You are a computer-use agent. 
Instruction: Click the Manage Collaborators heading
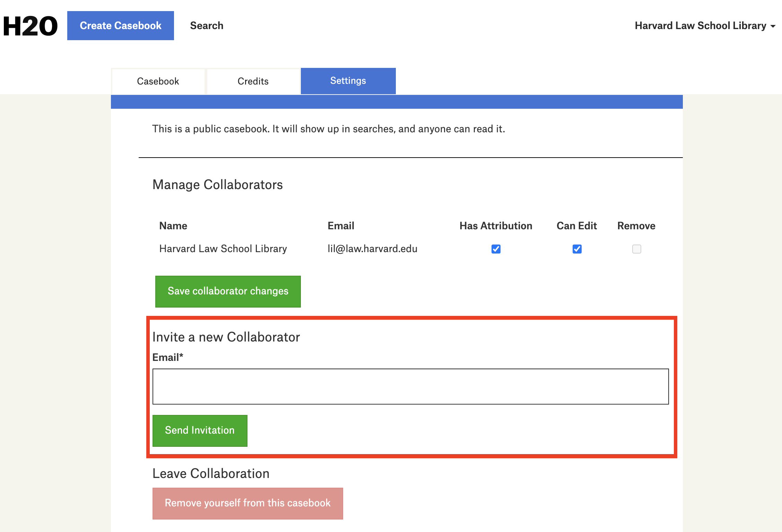coord(218,185)
